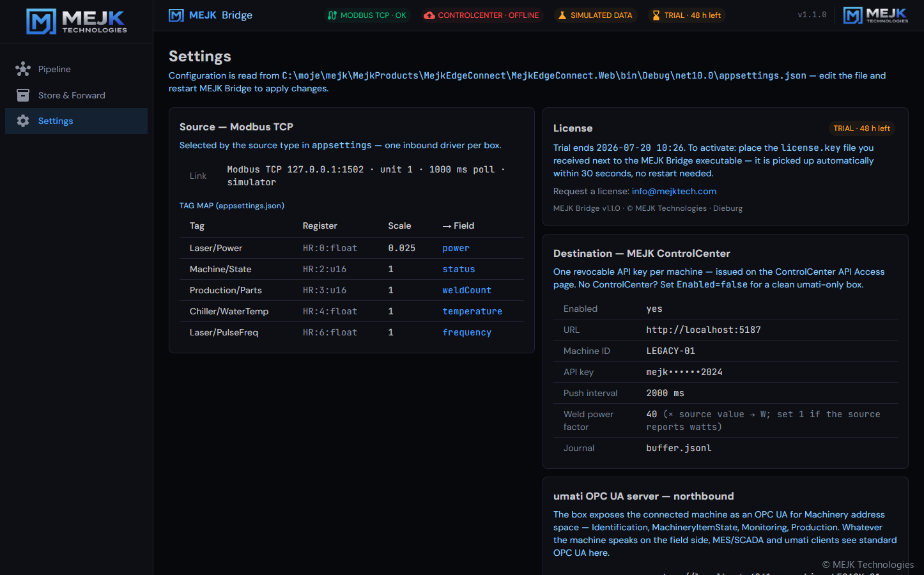Click the HR:2:u16 register cell
The width and height of the screenshot is (924, 575).
(x=325, y=269)
